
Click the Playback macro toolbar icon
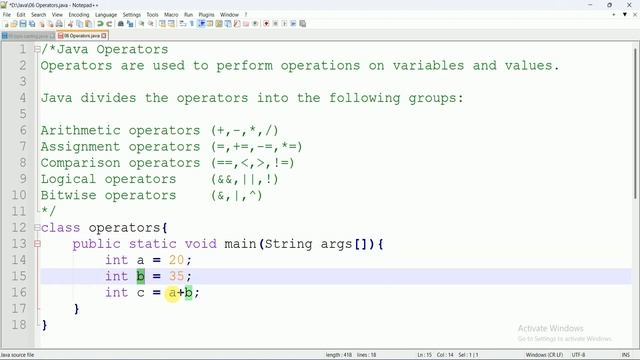pos(284,24)
